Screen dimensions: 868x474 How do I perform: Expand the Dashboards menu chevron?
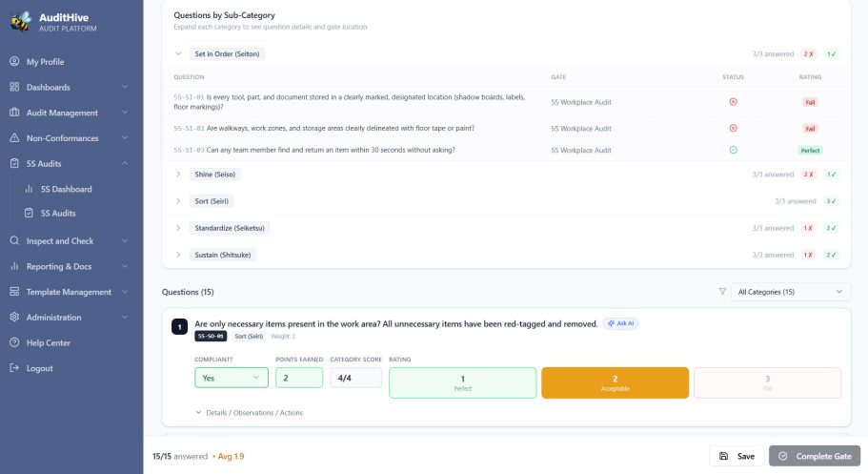(x=125, y=87)
